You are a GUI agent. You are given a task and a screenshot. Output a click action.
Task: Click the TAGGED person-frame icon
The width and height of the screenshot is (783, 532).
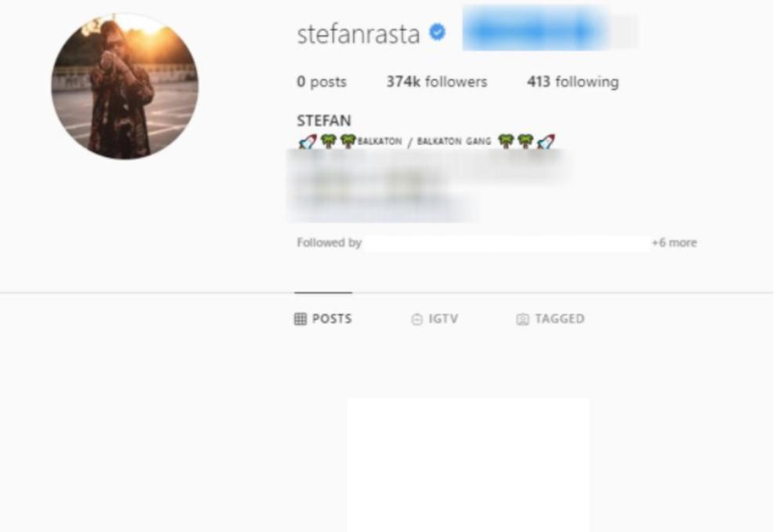(x=522, y=319)
